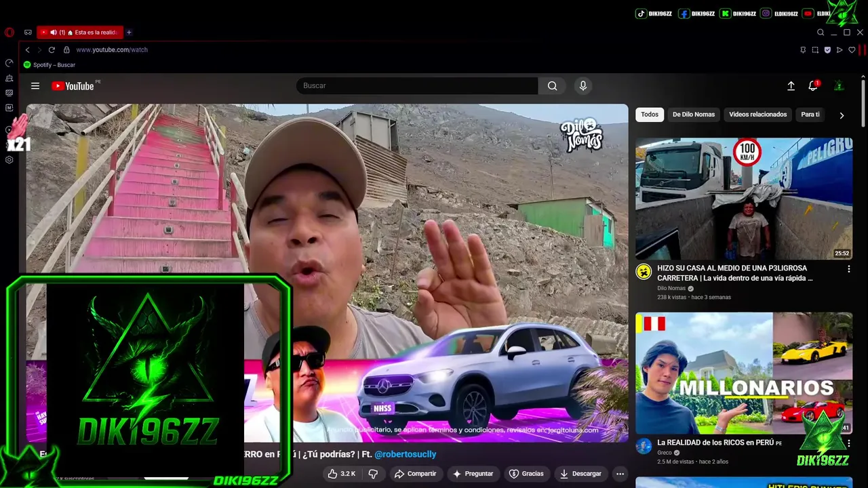Take a snapshot with the capture icon
The image size is (868, 488).
point(815,49)
